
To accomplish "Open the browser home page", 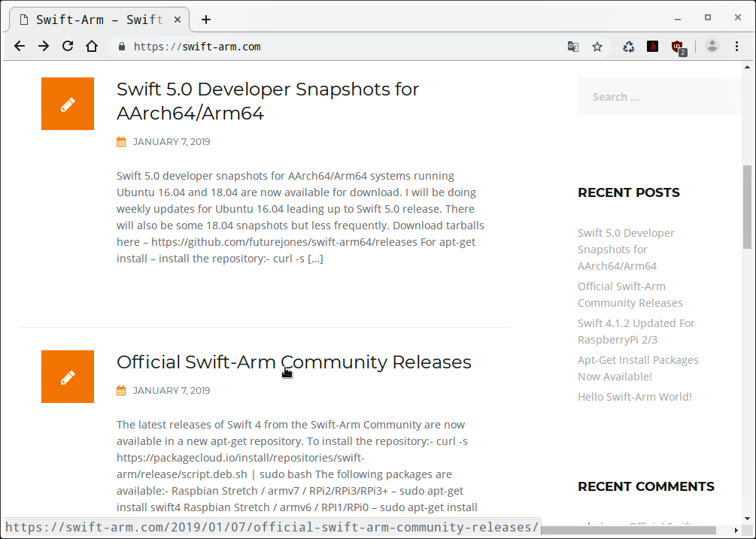I will (x=92, y=47).
